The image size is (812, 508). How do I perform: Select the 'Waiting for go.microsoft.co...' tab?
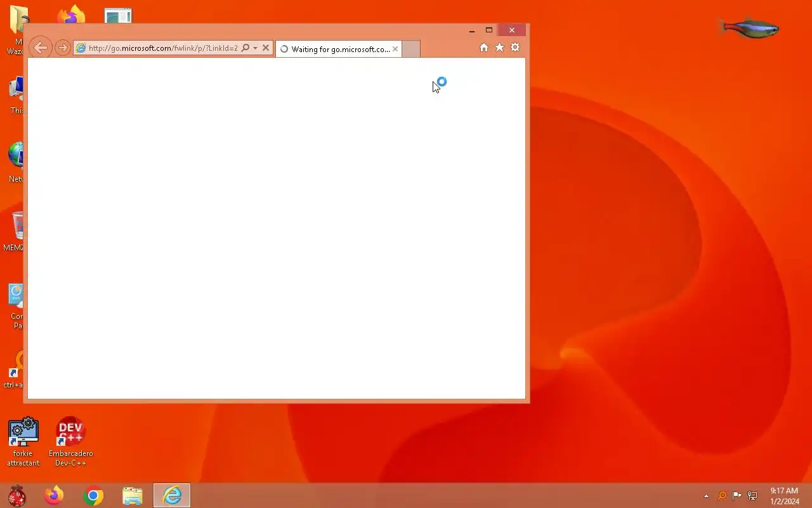tap(339, 49)
